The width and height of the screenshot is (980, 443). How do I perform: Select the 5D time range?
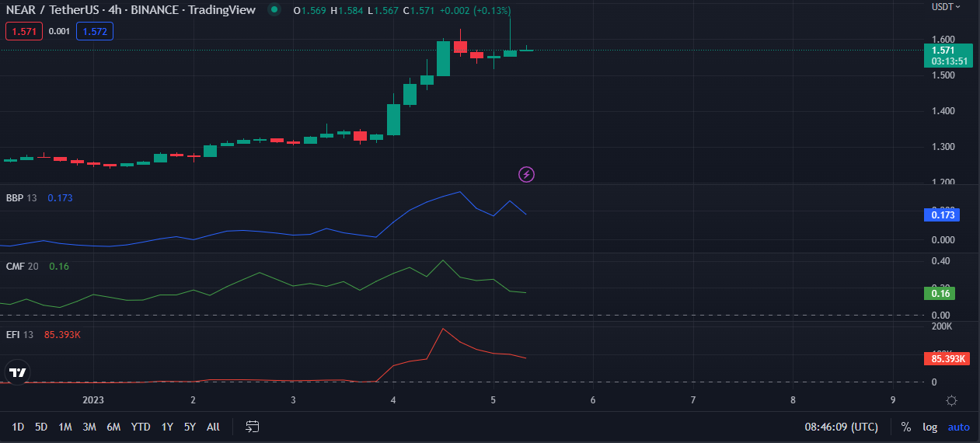coord(41,427)
